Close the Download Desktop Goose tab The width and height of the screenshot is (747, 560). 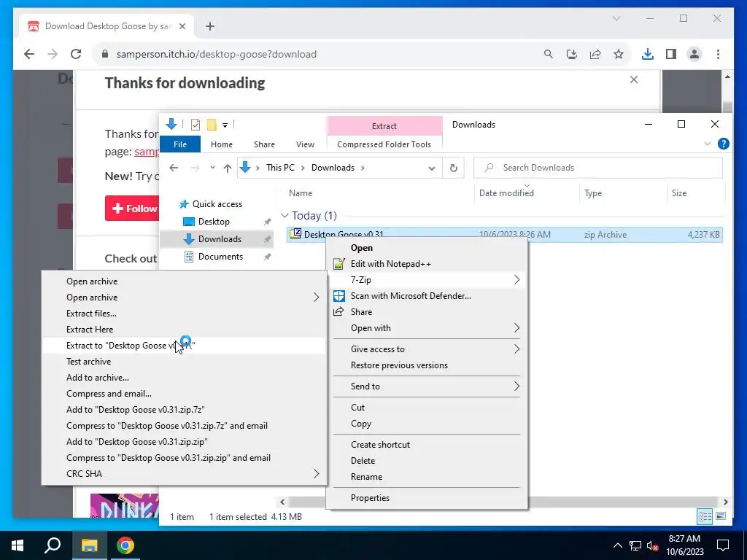(x=182, y=26)
